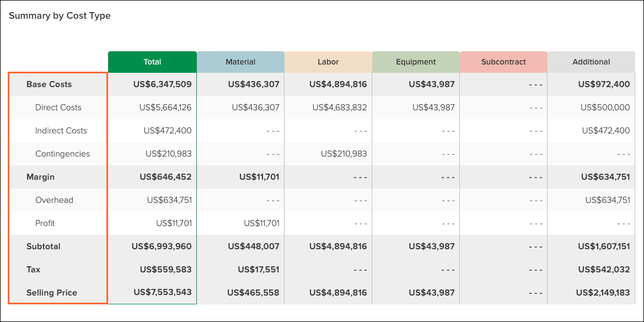Select the Overhead row label
Image resolution: width=644 pixels, height=322 pixels.
tap(54, 201)
